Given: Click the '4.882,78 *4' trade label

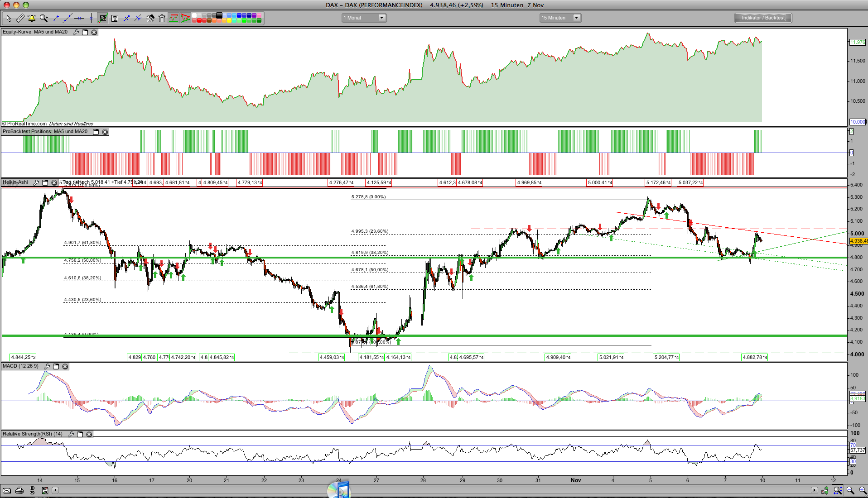Looking at the screenshot, I should coord(755,358).
